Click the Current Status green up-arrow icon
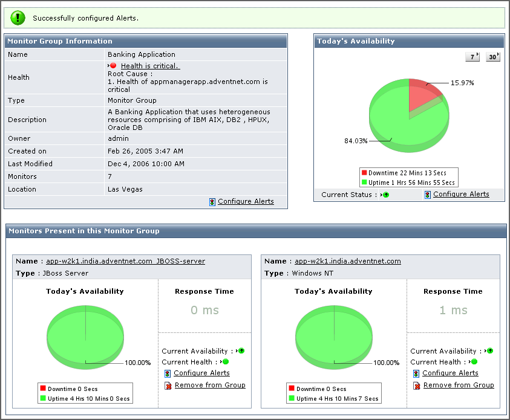The width and height of the screenshot is (510, 420). click(x=386, y=195)
